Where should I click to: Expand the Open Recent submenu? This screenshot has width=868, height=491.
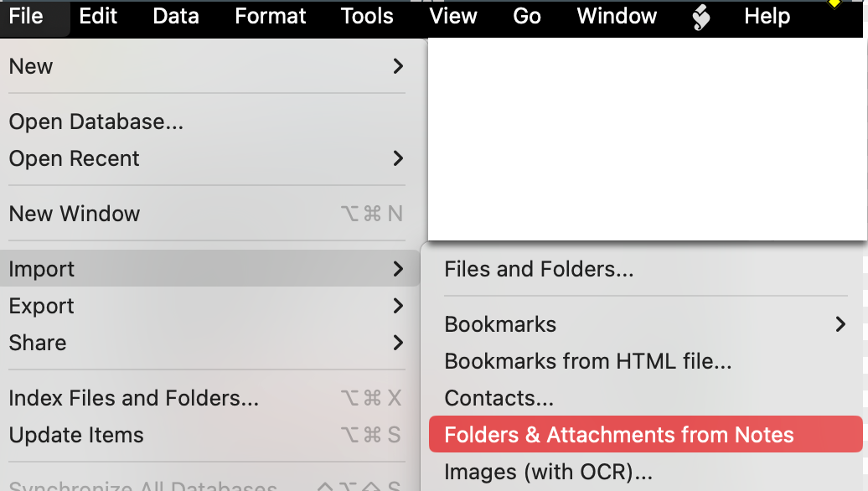205,158
